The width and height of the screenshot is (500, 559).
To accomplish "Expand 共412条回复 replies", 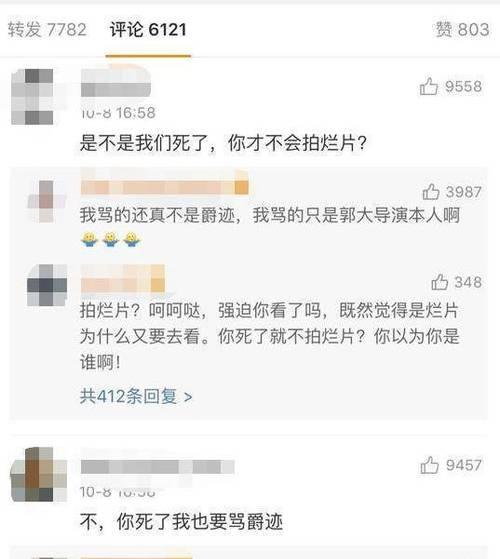I will click(136, 396).
